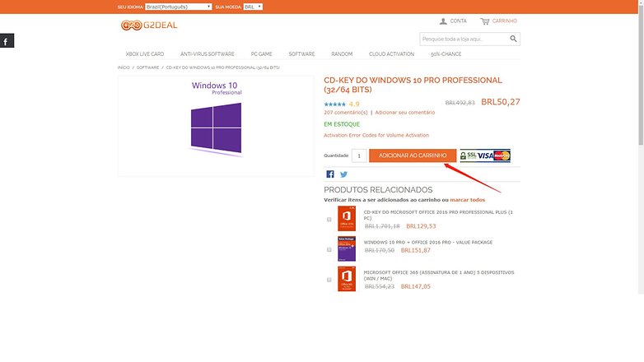Open MICROSOFT OFFICE 365 product link

point(439,276)
